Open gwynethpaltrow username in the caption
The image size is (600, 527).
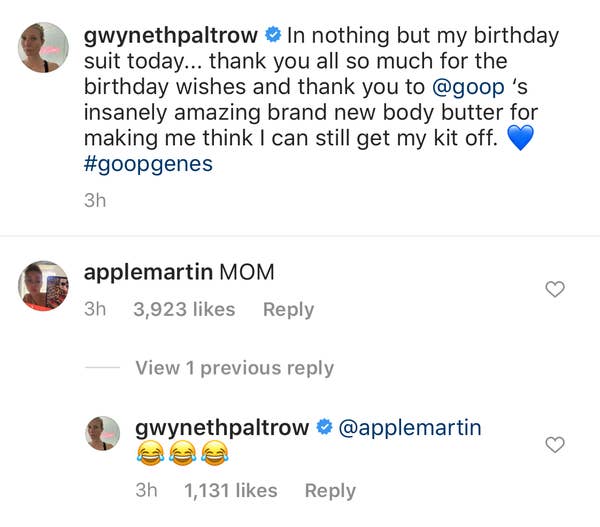(x=170, y=36)
